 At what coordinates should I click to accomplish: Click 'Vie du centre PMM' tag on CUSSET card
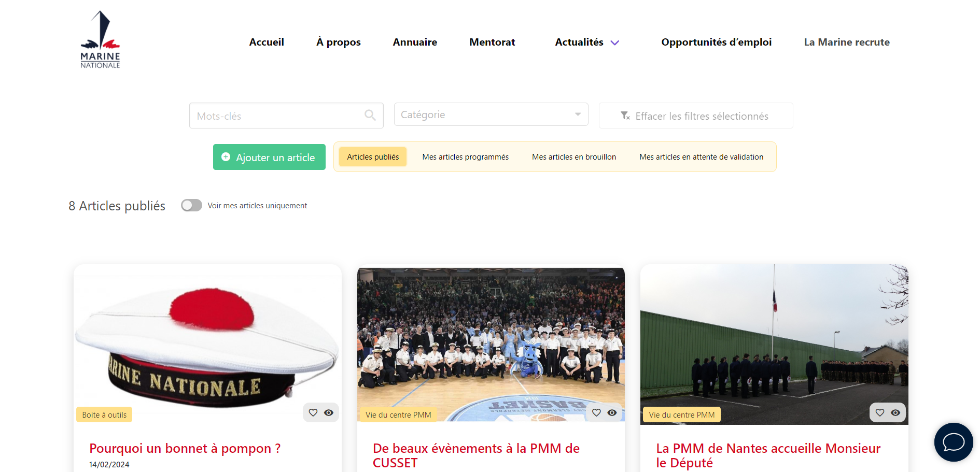[x=398, y=414]
